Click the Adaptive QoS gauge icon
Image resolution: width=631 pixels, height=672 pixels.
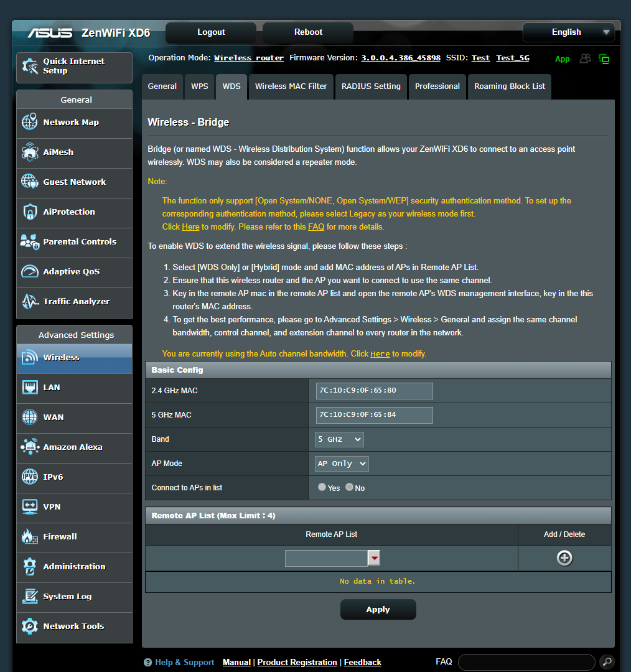pos(30,271)
